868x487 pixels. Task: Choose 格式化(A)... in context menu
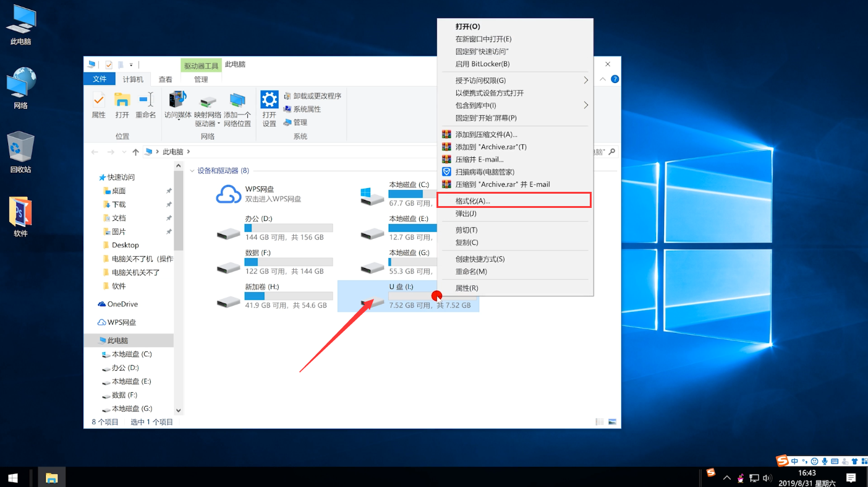tap(514, 200)
